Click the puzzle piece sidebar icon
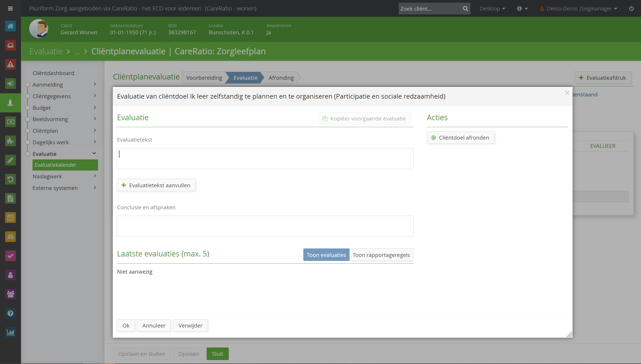641x364 pixels. point(10,141)
